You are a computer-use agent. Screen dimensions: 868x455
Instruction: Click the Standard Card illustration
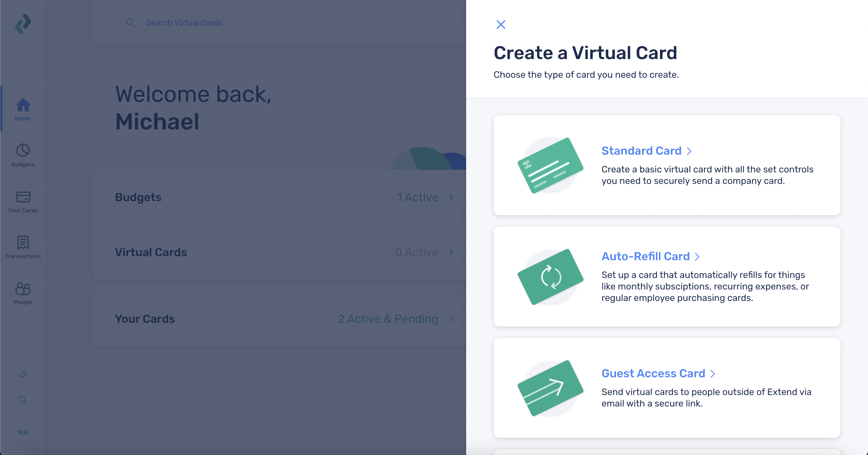pos(550,165)
